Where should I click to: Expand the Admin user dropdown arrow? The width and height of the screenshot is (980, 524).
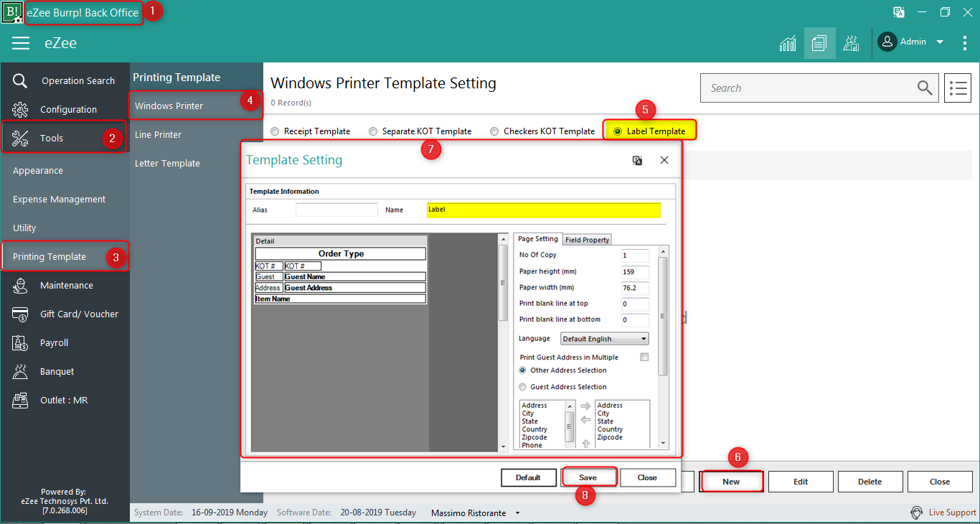pyautogui.click(x=940, y=42)
